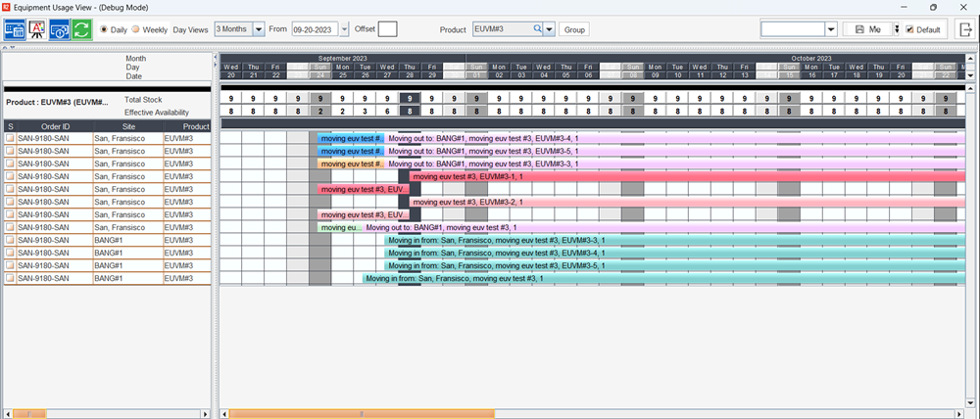Click the blue money info icon

point(60,29)
